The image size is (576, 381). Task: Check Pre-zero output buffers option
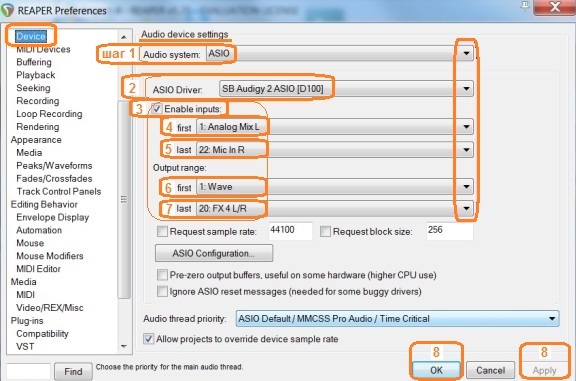(162, 275)
